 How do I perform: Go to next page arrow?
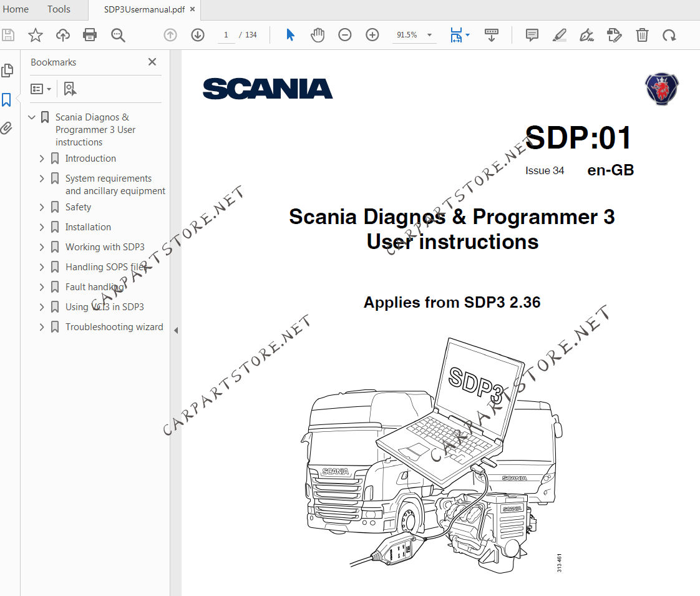click(x=198, y=35)
